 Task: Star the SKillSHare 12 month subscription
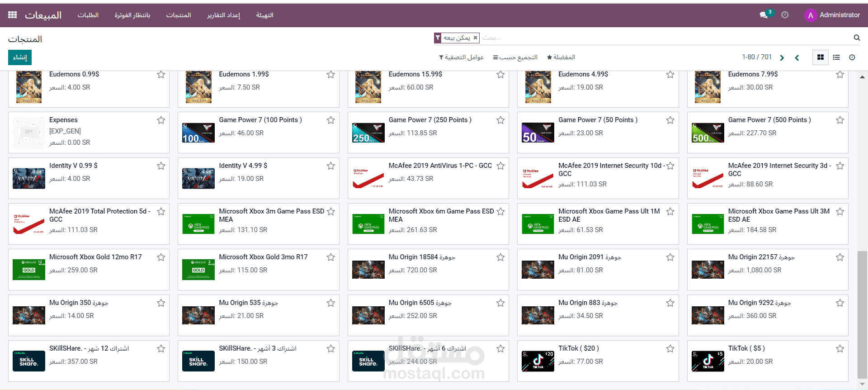pos(161,349)
